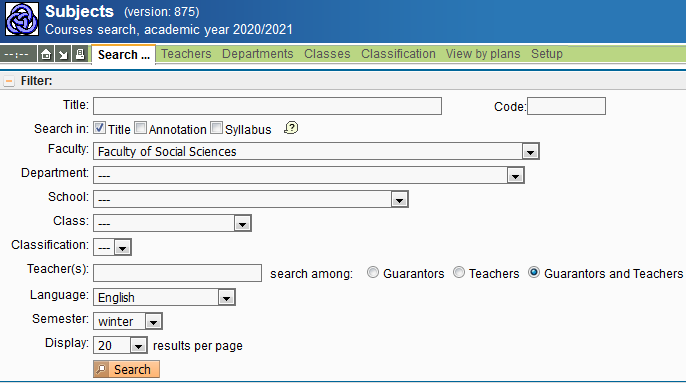Screen dimensions: 686x386
Task: Open the Display results per page dropdown
Action: pos(120,345)
